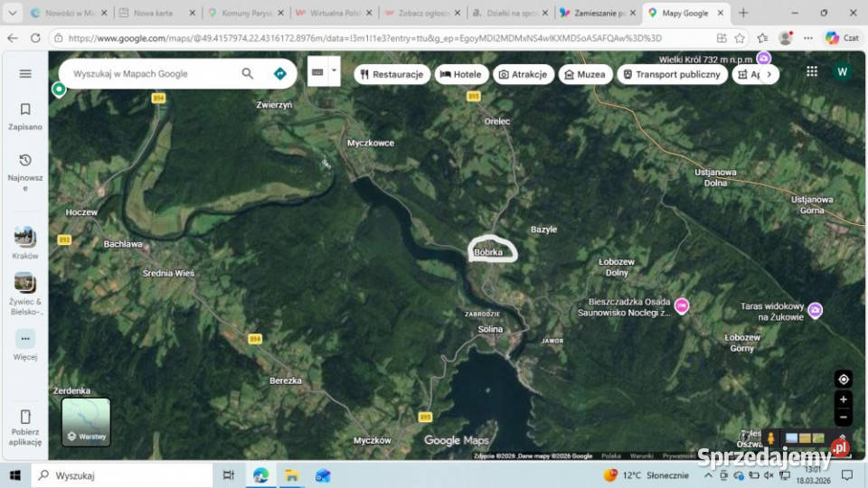The height and width of the screenshot is (488, 868).
Task: Open the Google apps grid
Action: click(x=812, y=71)
